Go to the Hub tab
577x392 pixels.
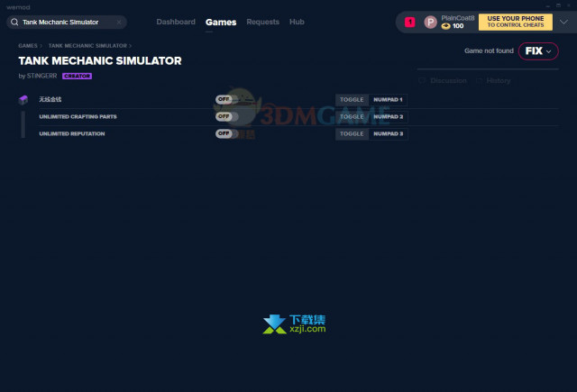[297, 22]
